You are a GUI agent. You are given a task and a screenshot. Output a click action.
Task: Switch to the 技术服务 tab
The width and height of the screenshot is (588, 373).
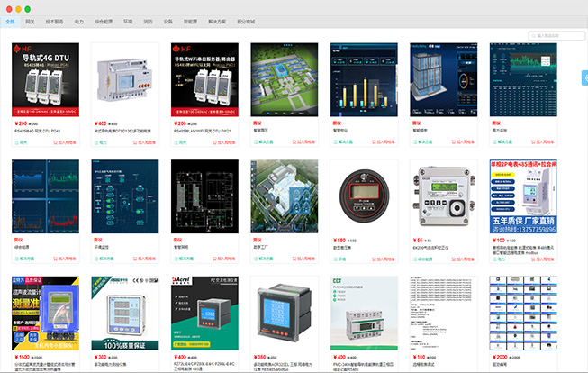click(54, 20)
